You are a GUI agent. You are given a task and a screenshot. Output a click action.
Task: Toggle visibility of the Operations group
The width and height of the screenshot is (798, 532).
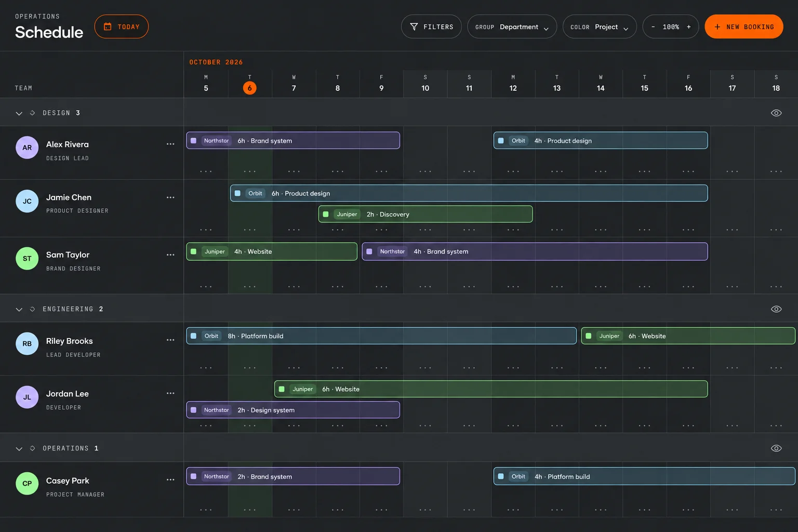(x=776, y=448)
